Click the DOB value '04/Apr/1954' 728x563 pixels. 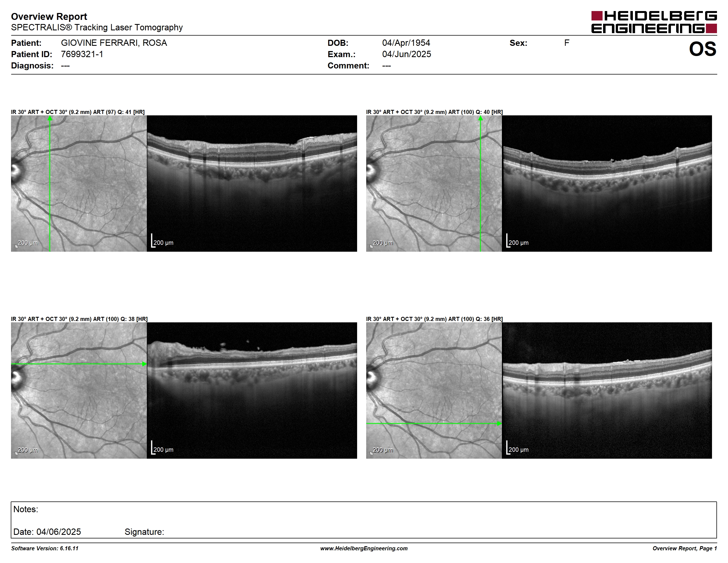point(406,43)
